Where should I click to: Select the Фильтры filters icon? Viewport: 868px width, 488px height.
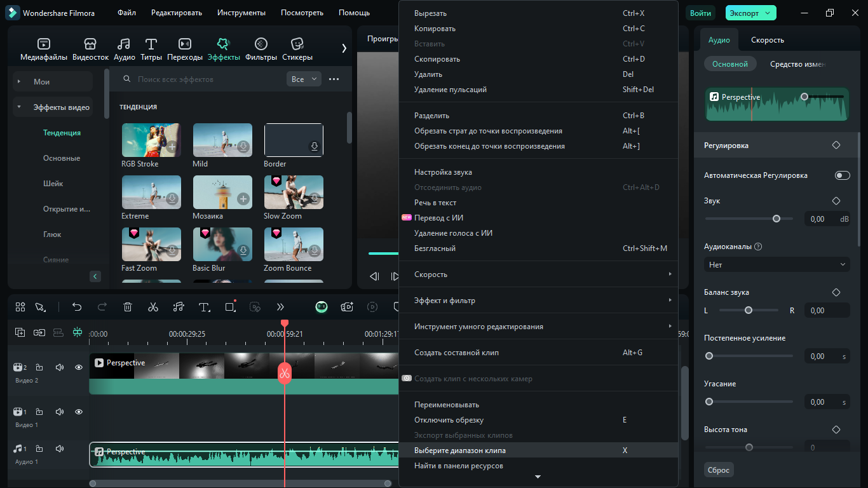pos(261,44)
